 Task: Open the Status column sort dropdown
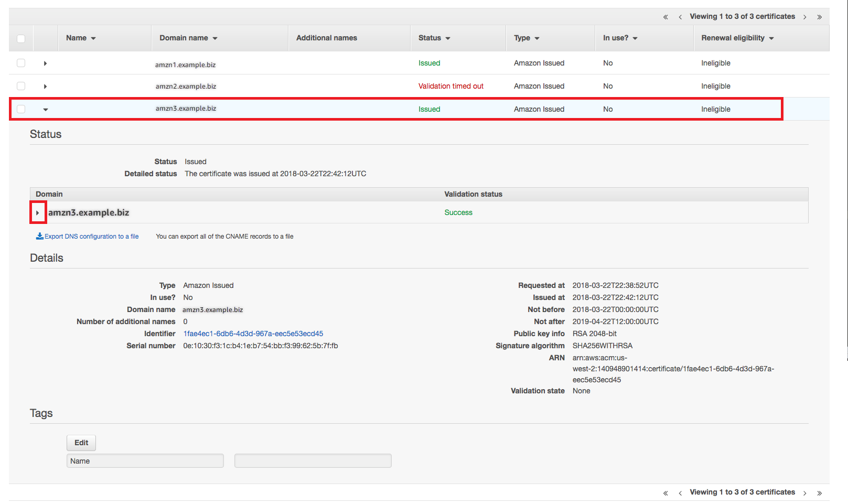[448, 38]
